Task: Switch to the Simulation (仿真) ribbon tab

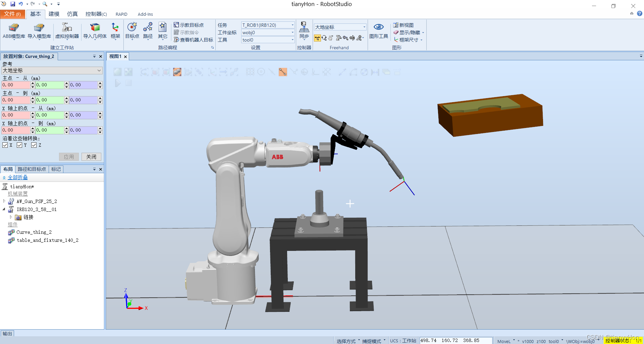Action: point(72,14)
